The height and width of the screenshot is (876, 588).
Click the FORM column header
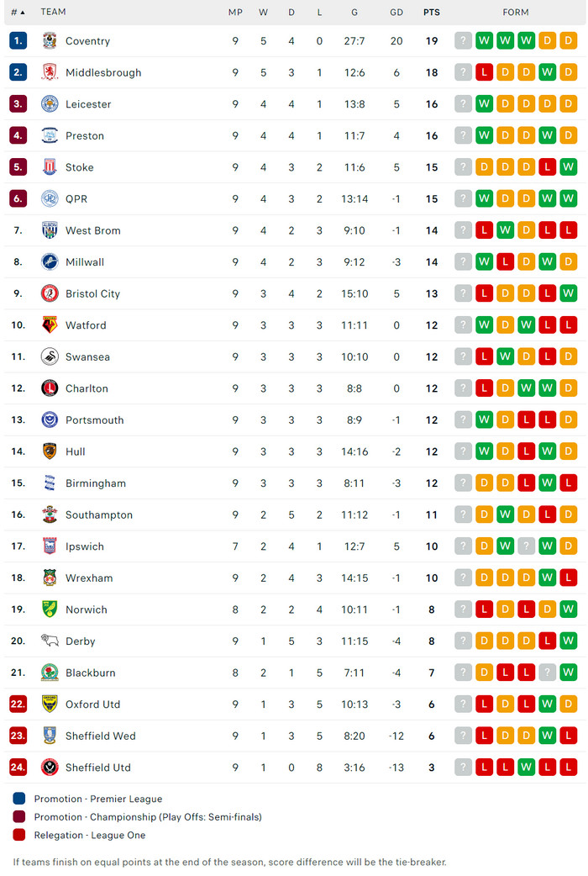point(516,13)
